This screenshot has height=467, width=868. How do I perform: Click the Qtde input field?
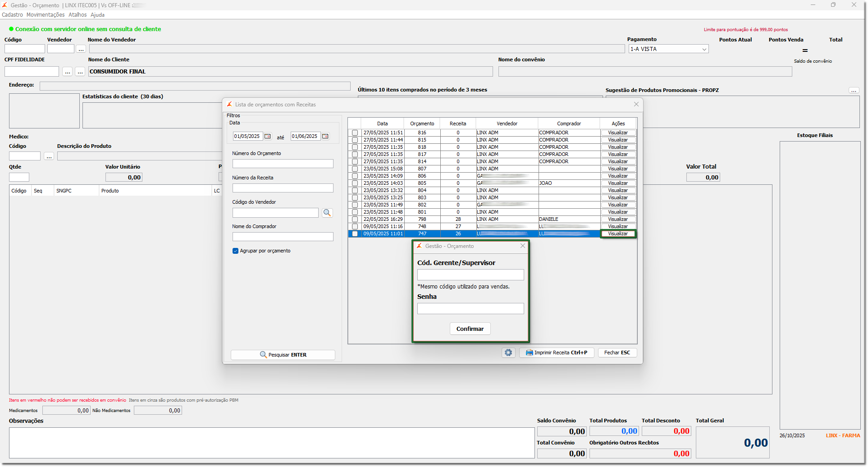tap(19, 177)
